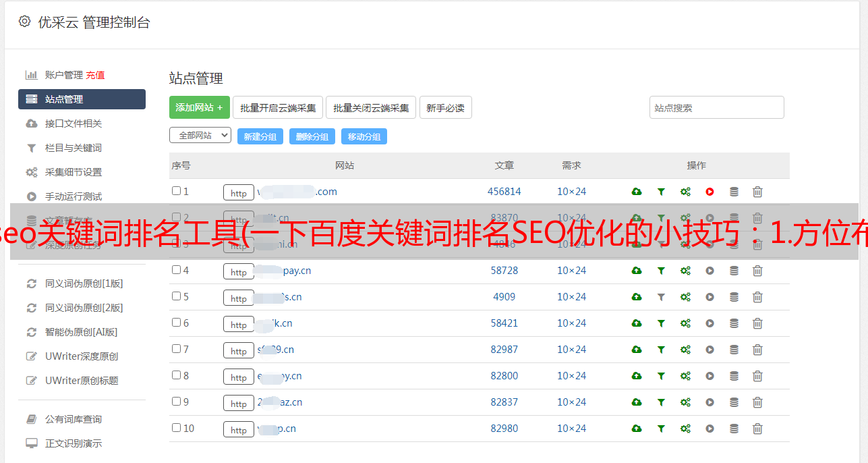This screenshot has height=463, width=868.
Task: Open 智能伪原创[AI版] sidebar item
Action: coord(82,332)
